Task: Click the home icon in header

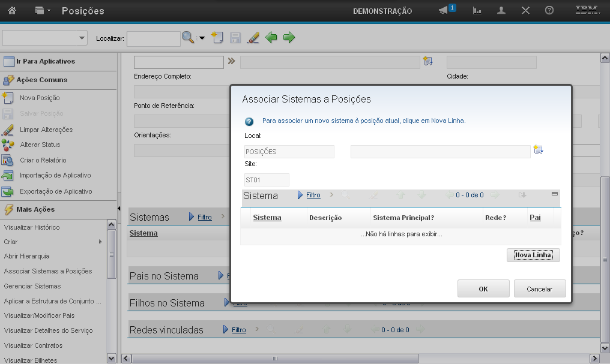Action: coord(11,11)
